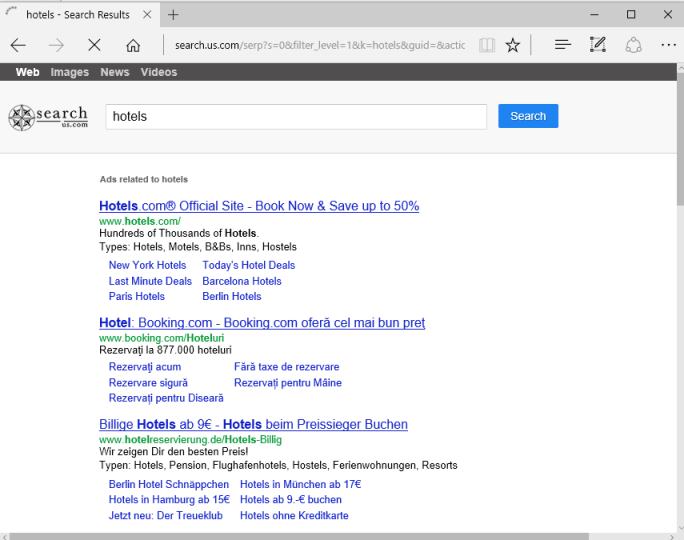
Task: Open Berlin Hotels sublink
Action: click(x=232, y=297)
